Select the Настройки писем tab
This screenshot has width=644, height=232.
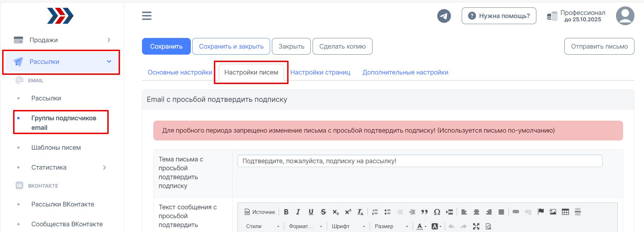(x=251, y=72)
